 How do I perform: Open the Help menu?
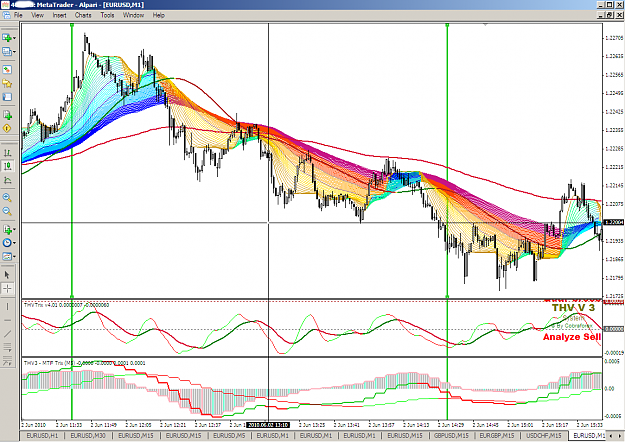(159, 15)
